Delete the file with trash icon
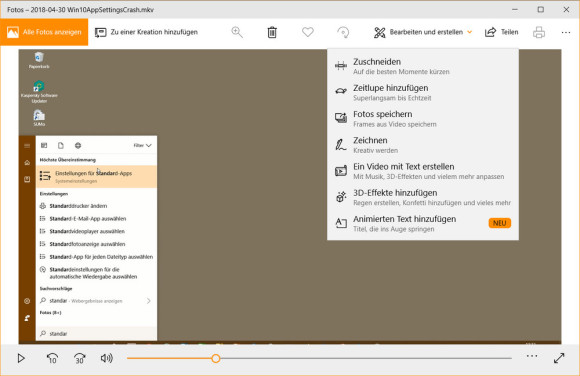Screen dimensions: 580x376 [272, 32]
